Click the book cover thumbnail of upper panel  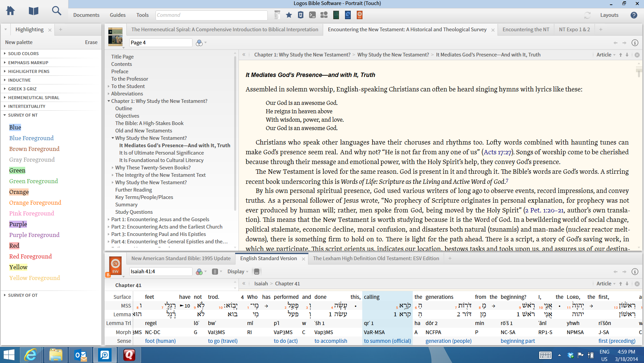coord(115,37)
